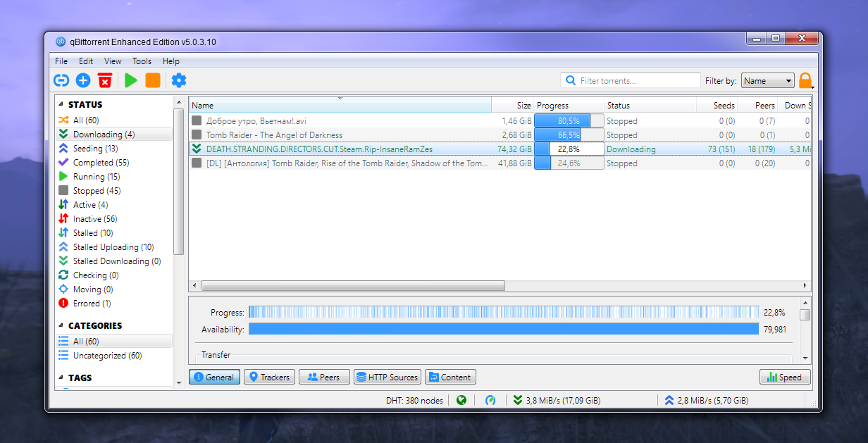Select the Running (15) filter
Image resolution: width=868 pixels, height=443 pixels.
[x=113, y=177]
